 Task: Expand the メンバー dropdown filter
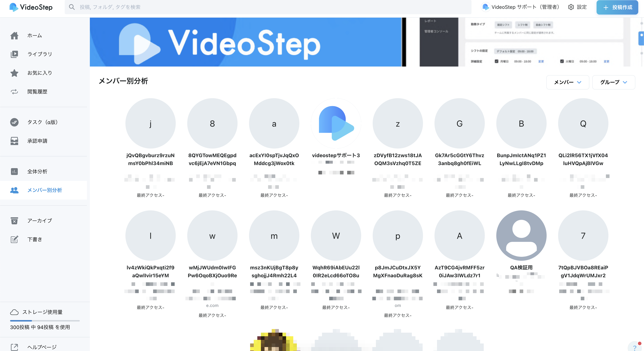[x=567, y=82]
